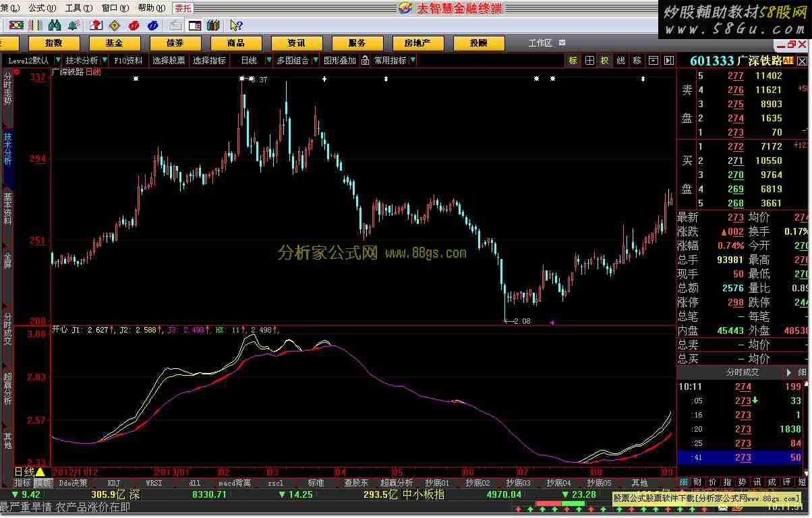Screen dimensions: 812x518
Task: Click the arrow question-mark help icon
Action: [236, 25]
